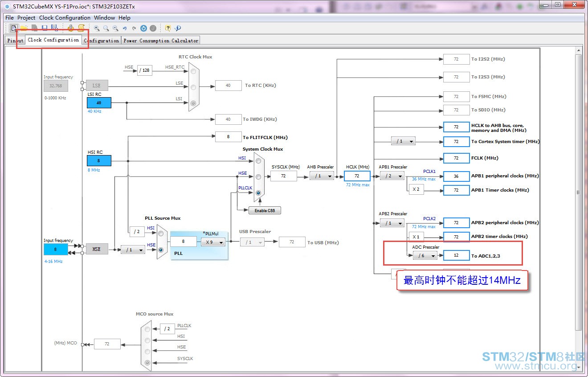588x377 pixels.
Task: Switch to the Configuration tab
Action: (102, 41)
